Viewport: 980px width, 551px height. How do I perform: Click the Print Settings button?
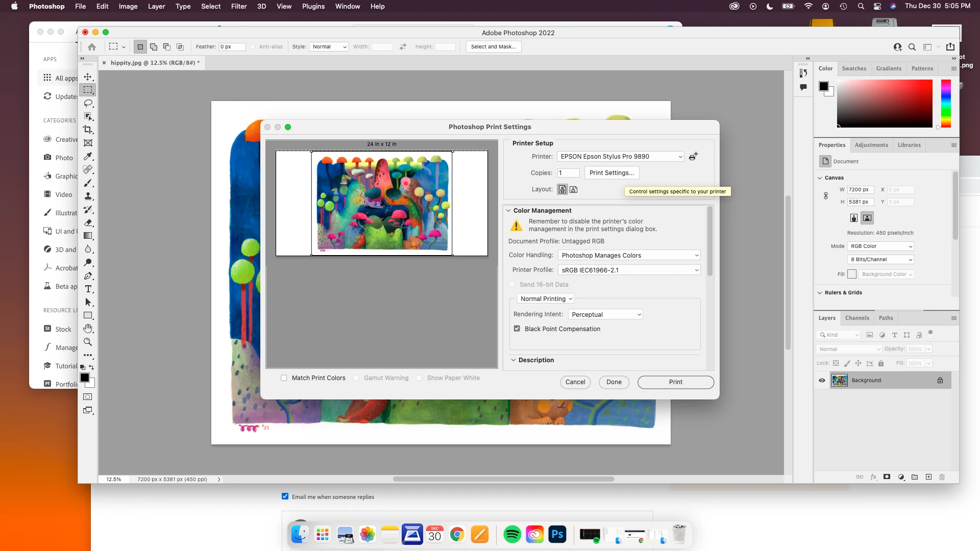(x=611, y=173)
